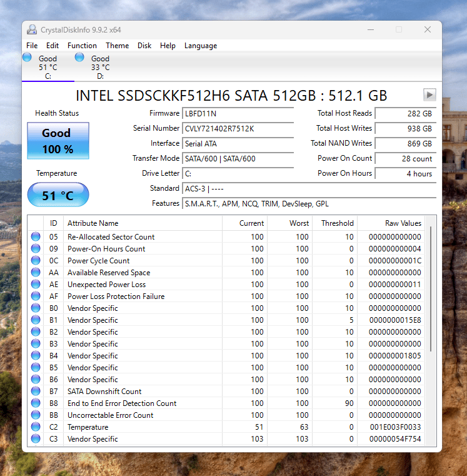
Task: Select the D: drive status orb
Action: coord(79,57)
